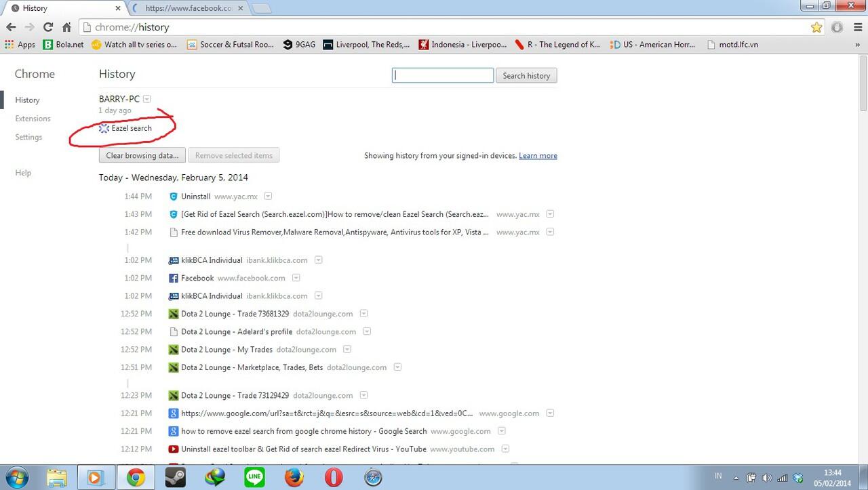This screenshot has height=490, width=868.
Task: Open dropdown for Free download Virus Remover entry
Action: pyautogui.click(x=550, y=232)
